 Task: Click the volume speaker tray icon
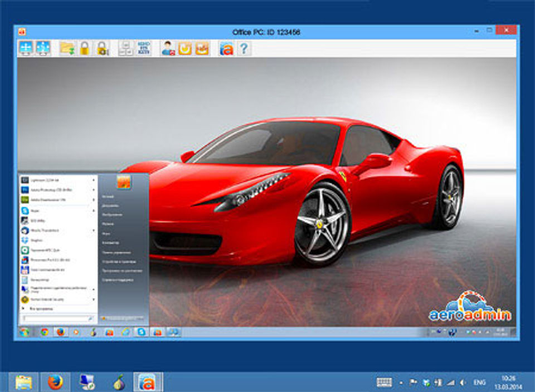point(463,383)
